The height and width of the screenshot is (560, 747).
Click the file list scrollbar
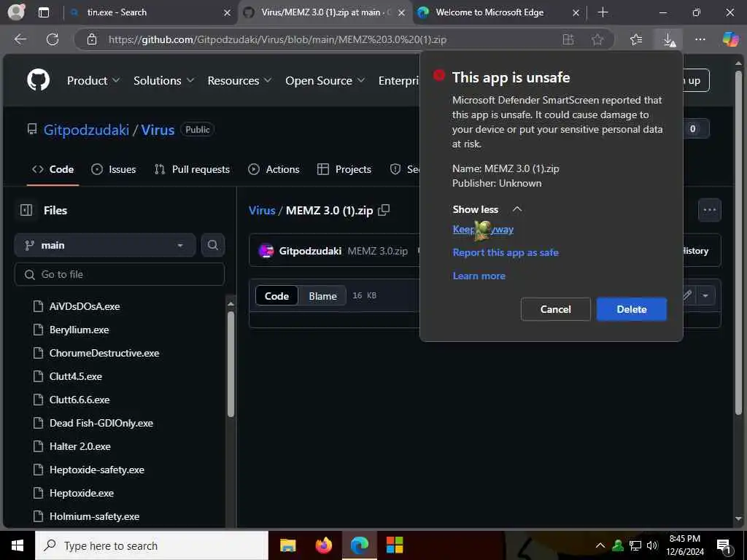(231, 365)
